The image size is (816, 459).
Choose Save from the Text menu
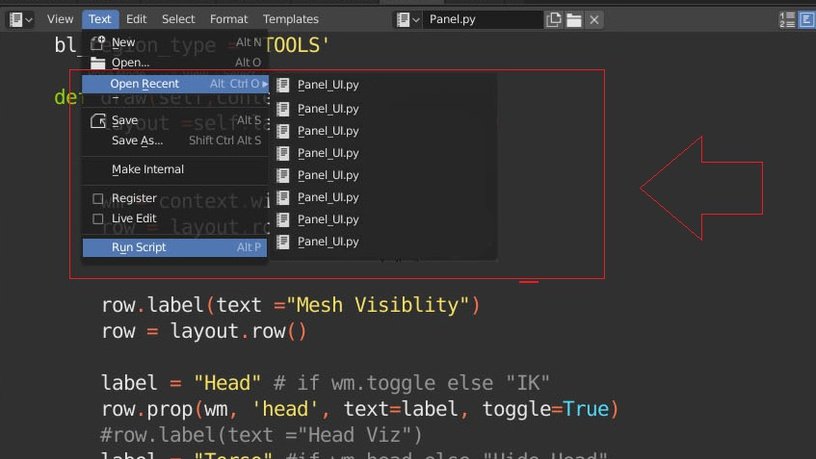[x=175, y=120]
